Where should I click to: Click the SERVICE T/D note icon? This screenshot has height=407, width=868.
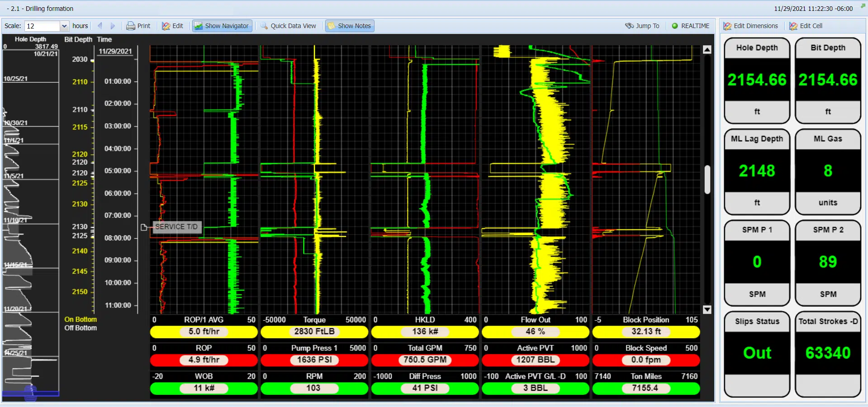pyautogui.click(x=144, y=227)
